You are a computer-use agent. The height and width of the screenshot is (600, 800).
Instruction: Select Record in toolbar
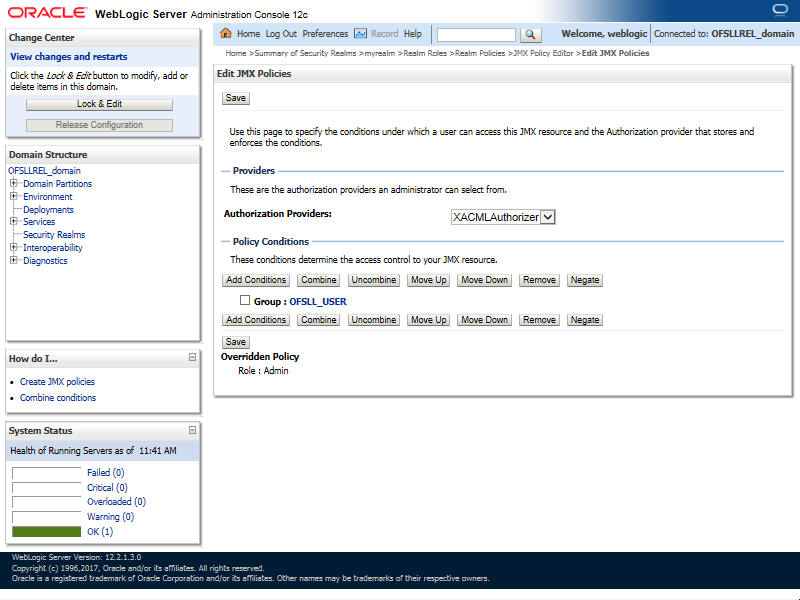(x=384, y=34)
